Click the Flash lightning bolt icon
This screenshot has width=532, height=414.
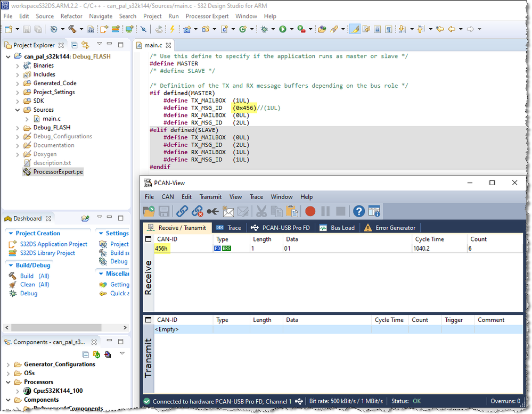tap(172, 29)
